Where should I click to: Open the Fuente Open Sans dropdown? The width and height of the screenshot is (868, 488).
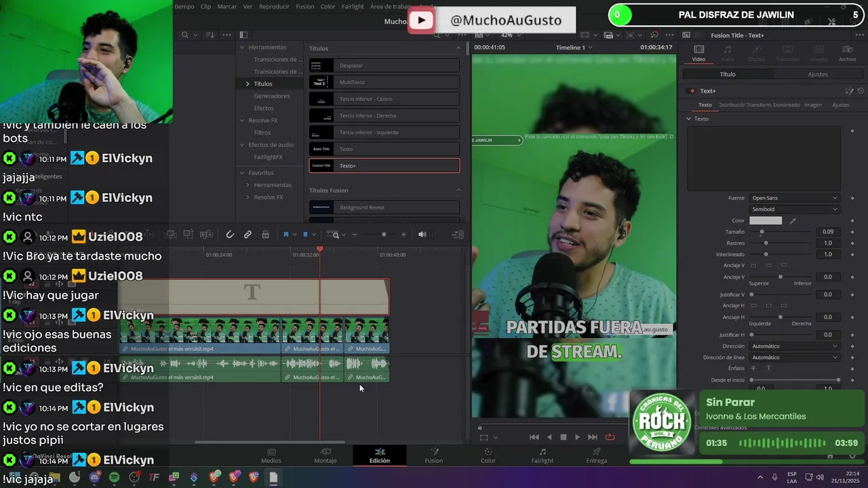pos(794,198)
